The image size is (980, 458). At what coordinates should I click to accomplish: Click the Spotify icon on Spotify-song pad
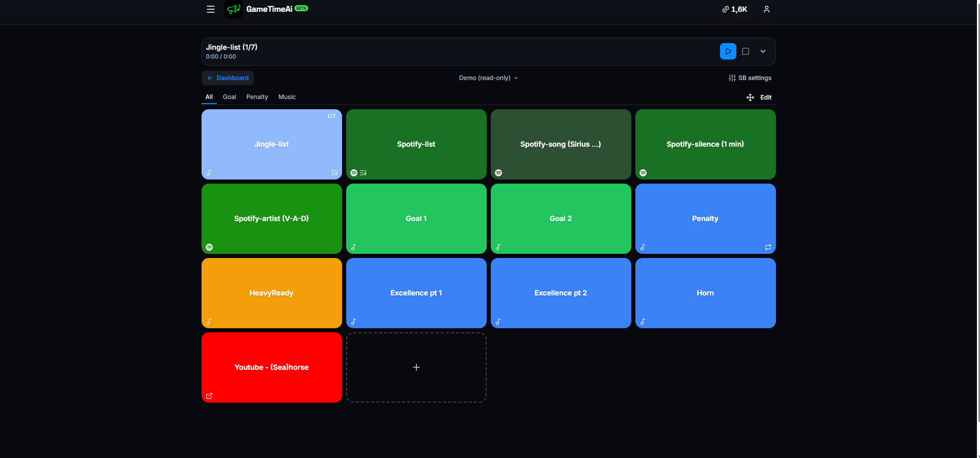498,173
